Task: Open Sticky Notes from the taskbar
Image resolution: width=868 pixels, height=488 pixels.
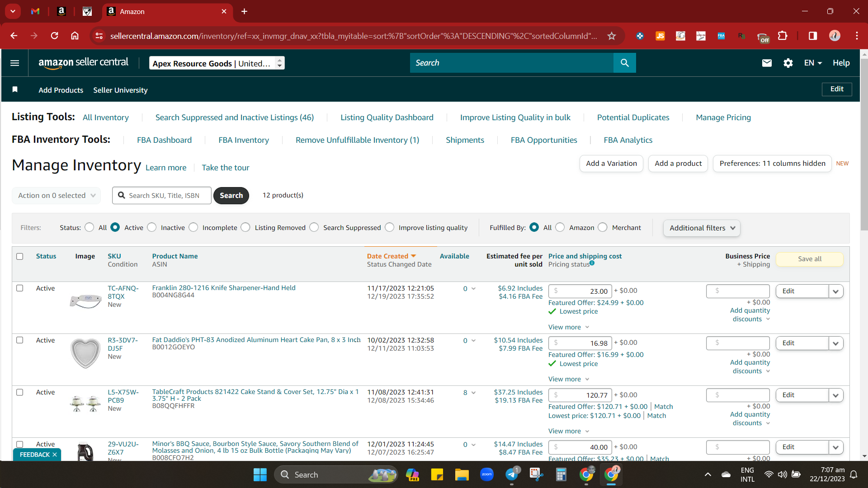Action: click(437, 474)
